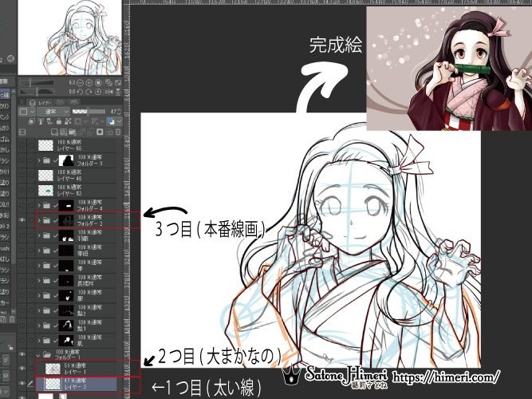Open the layer color dropdown arrow
Screen dimensions: 532x399
[x=119, y=121]
